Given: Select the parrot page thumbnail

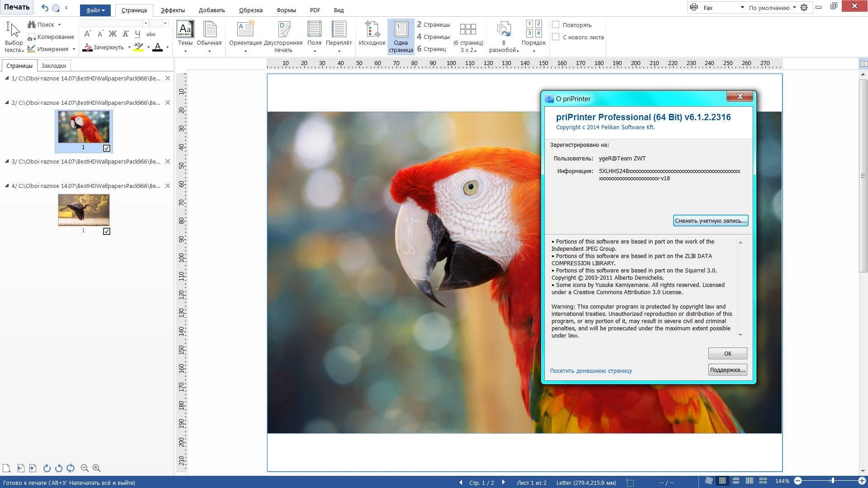Looking at the screenshot, I should click(x=84, y=127).
